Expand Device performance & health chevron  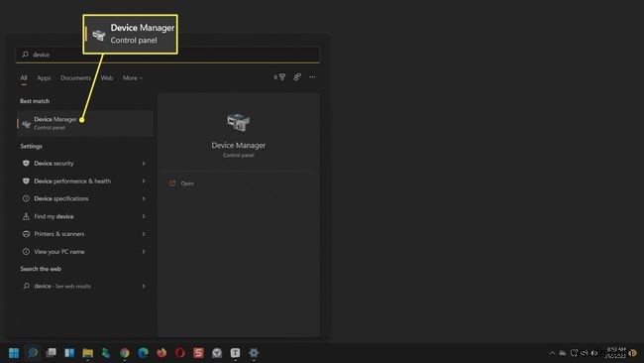pyautogui.click(x=144, y=181)
